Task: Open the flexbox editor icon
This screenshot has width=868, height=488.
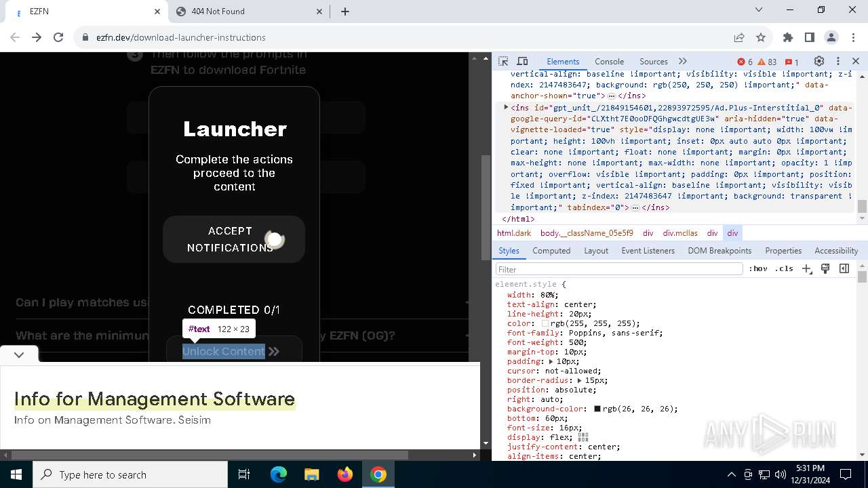Action: (583, 437)
